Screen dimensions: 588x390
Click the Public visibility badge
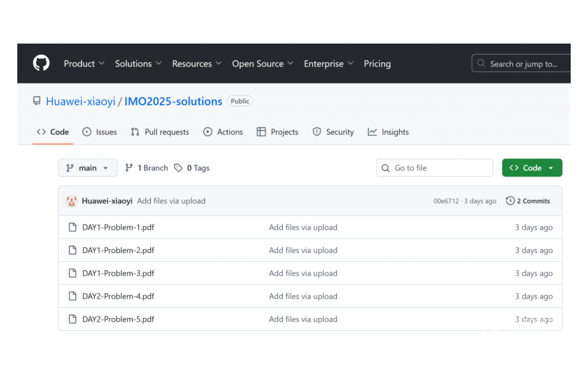coord(239,101)
